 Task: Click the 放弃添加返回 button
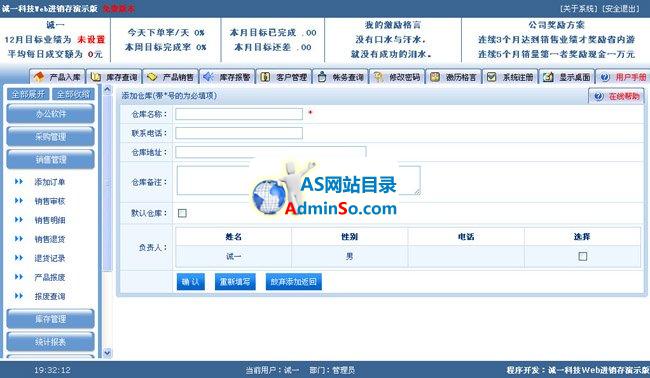coord(293,282)
